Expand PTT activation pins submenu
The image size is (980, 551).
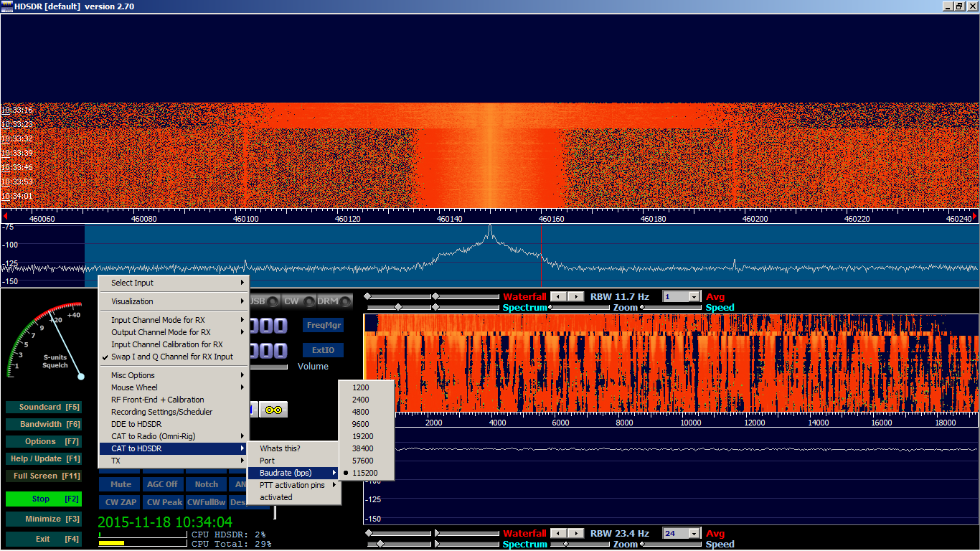click(x=293, y=485)
